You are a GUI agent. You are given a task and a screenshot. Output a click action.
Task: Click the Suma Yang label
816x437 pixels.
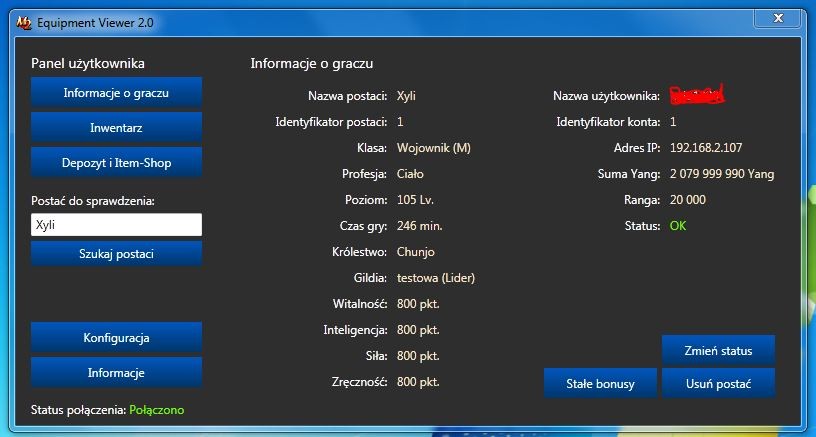point(629,174)
